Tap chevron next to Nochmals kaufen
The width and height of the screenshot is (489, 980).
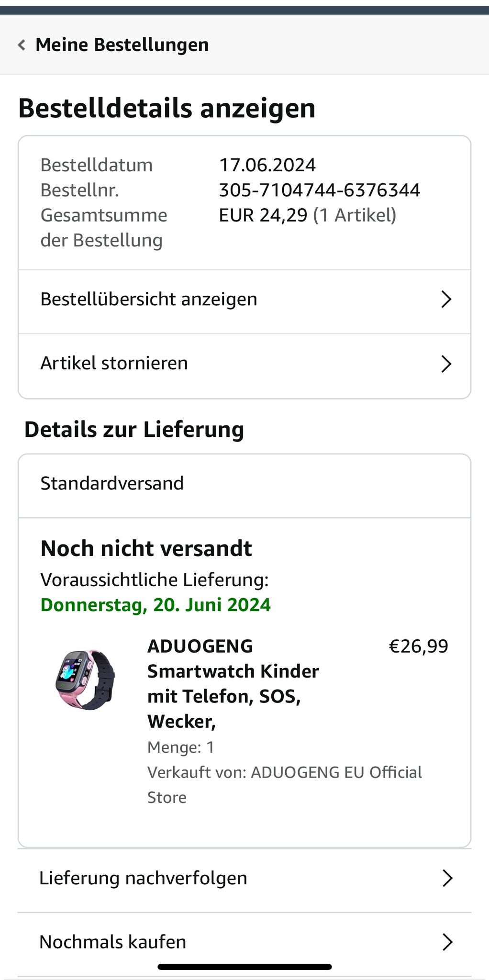pos(447,942)
